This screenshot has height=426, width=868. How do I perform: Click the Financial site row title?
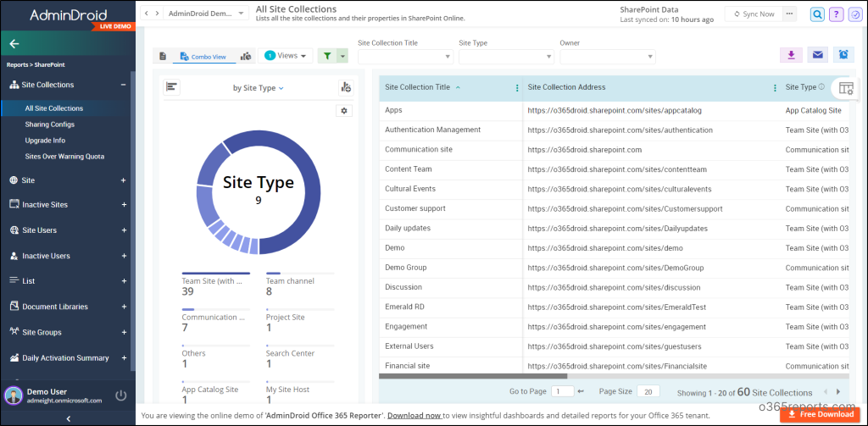[x=408, y=366]
